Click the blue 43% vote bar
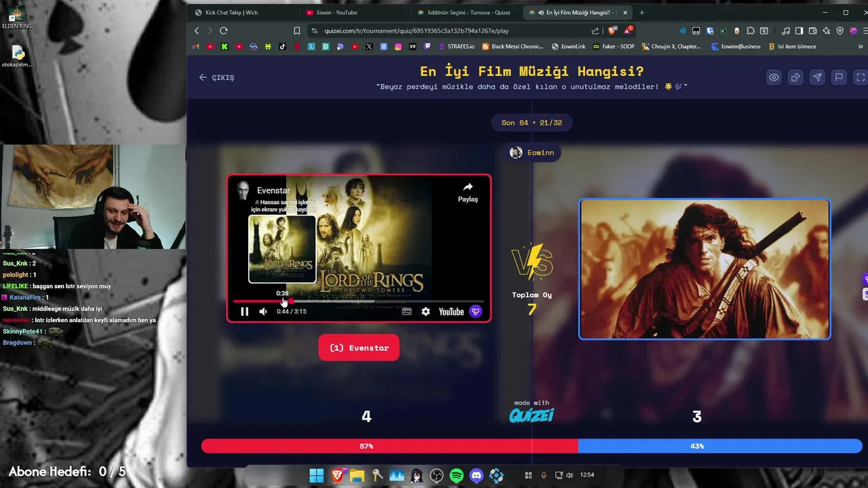This screenshot has height=488, width=868. (x=720, y=446)
